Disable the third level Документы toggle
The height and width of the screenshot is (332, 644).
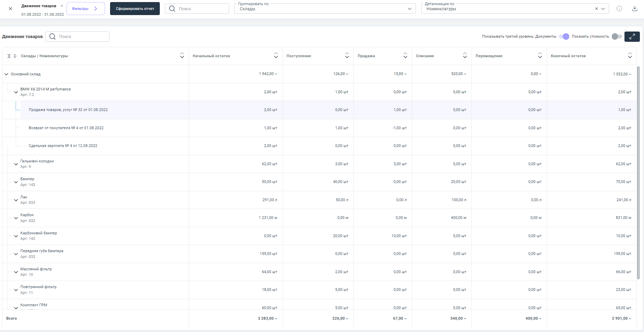[564, 37]
